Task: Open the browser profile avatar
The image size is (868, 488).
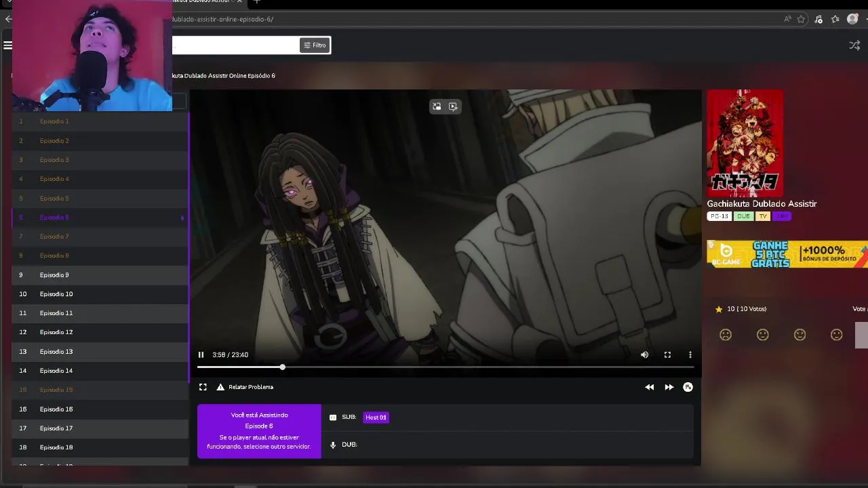Action: click(852, 19)
